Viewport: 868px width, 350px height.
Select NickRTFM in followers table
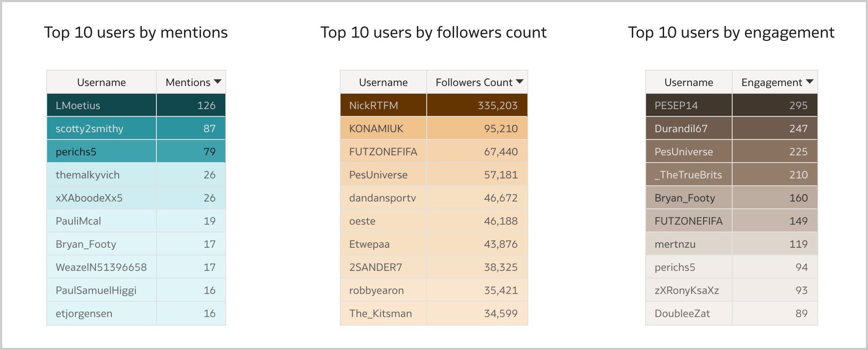pos(374,105)
